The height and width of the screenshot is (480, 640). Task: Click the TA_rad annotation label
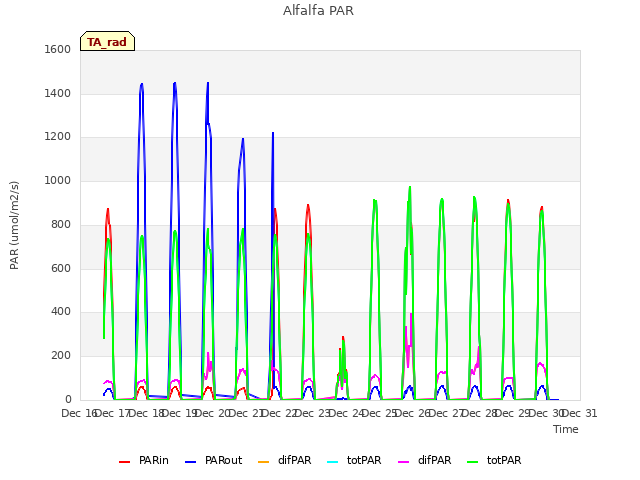[107, 41]
